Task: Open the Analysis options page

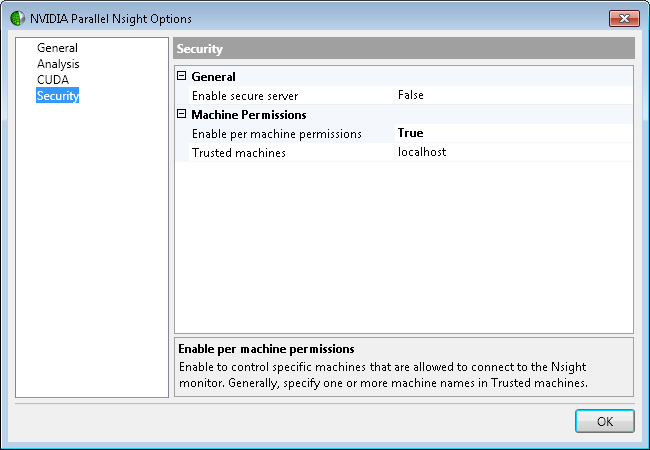Action: pos(58,64)
